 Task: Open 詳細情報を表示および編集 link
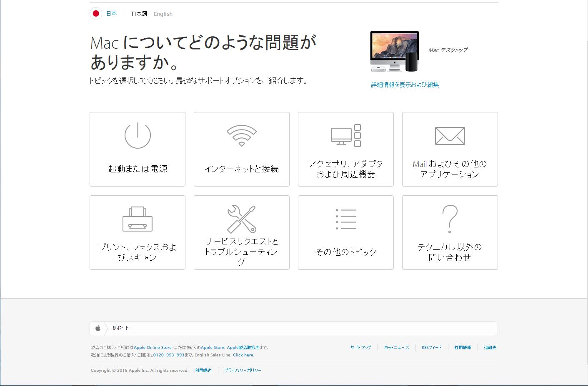coord(405,85)
